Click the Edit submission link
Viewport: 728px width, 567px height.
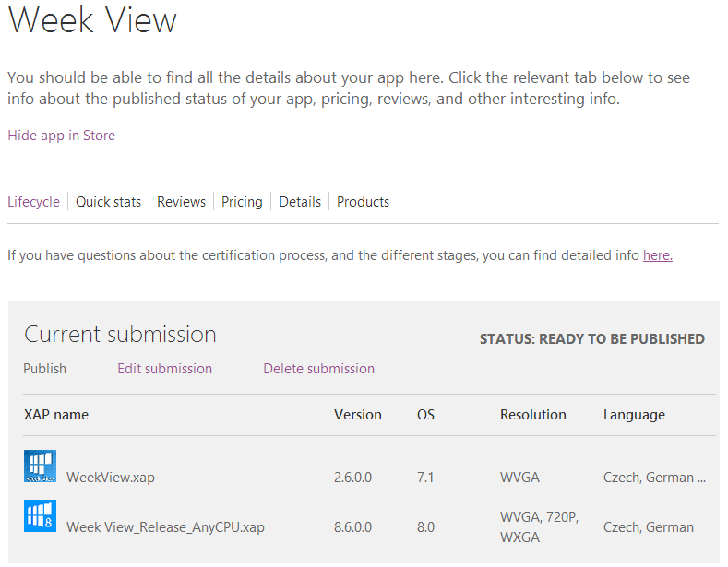point(165,369)
